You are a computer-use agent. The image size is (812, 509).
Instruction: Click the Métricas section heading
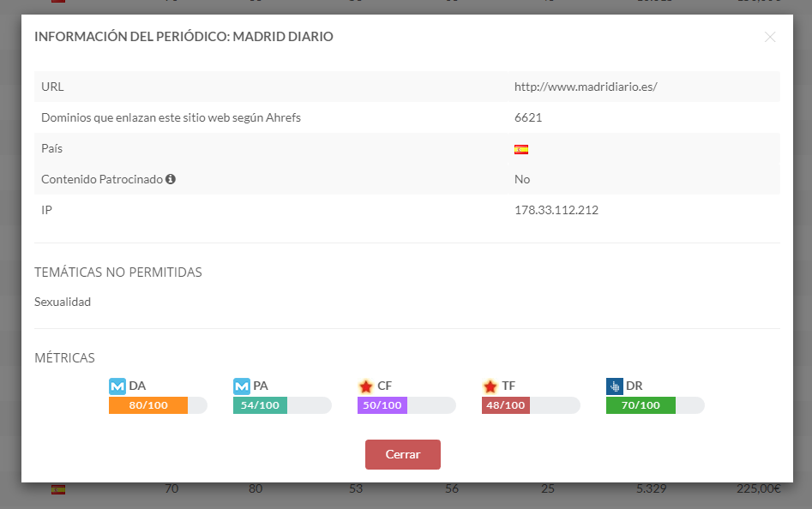[64, 357]
